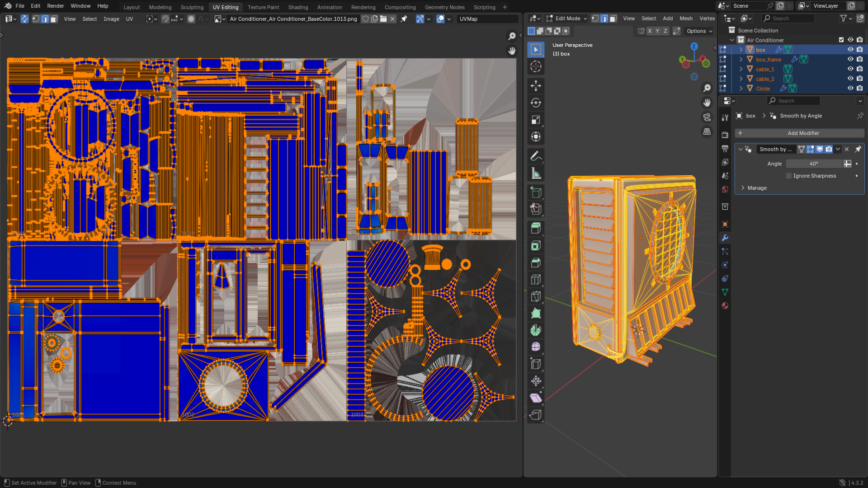
Task: Open the outliner filter dropdown
Action: [845, 19]
